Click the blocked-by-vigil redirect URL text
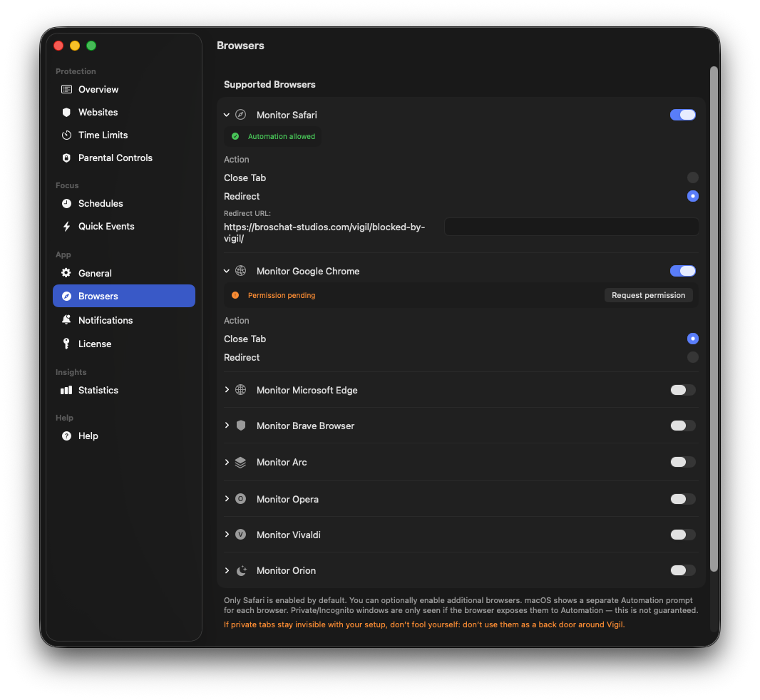760x700 pixels. pos(324,232)
